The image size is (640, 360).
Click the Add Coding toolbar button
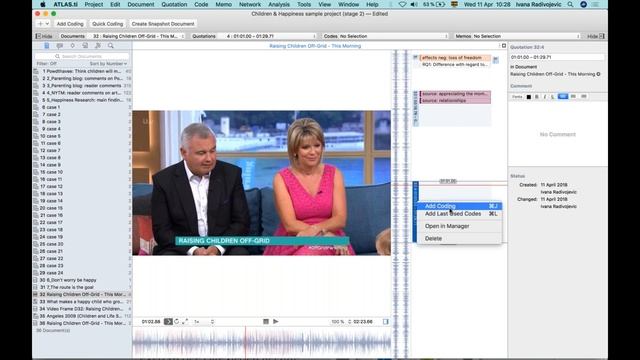70,24
